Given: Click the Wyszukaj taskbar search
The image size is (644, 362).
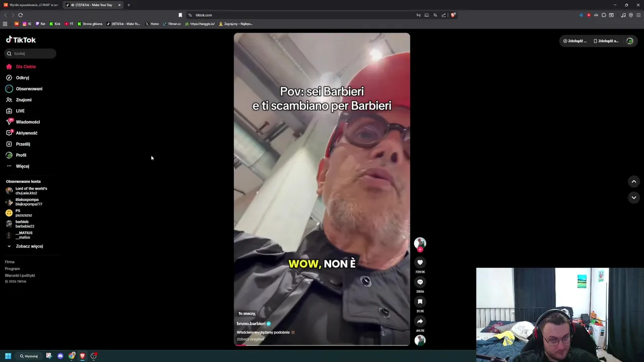Looking at the screenshot, I should pos(29,356).
